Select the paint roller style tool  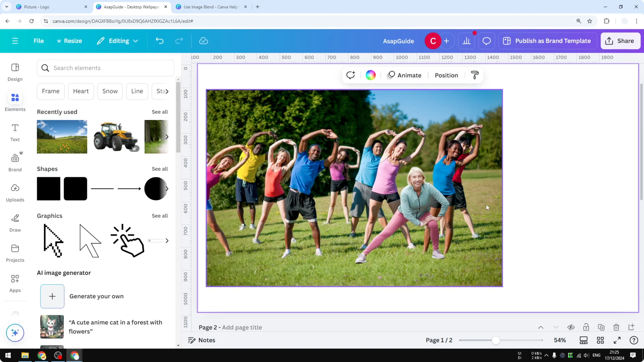[475, 75]
